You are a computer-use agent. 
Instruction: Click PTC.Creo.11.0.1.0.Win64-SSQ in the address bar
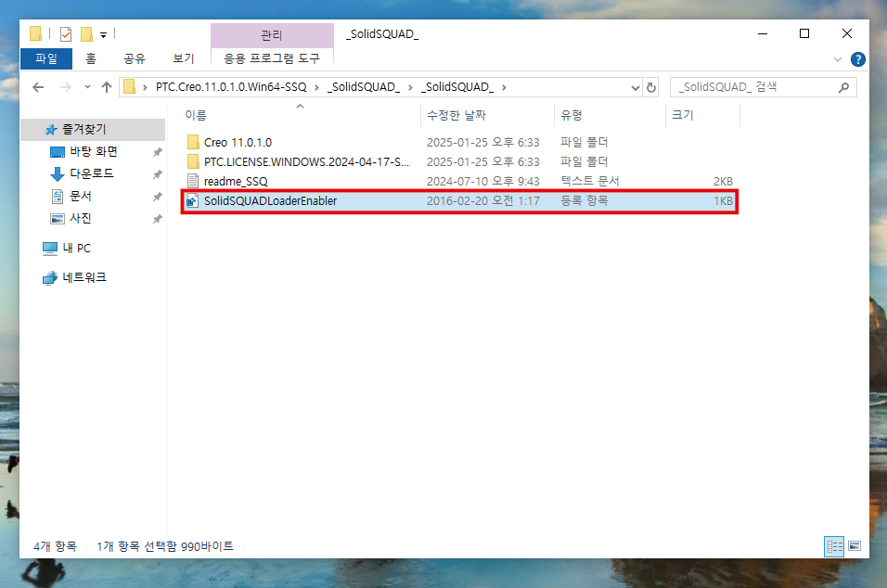point(231,87)
